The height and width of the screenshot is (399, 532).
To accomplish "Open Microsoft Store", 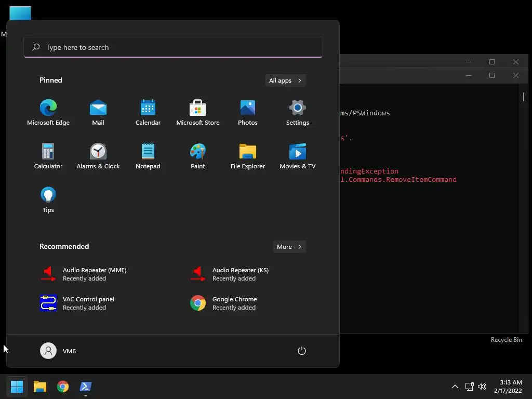I will [198, 113].
